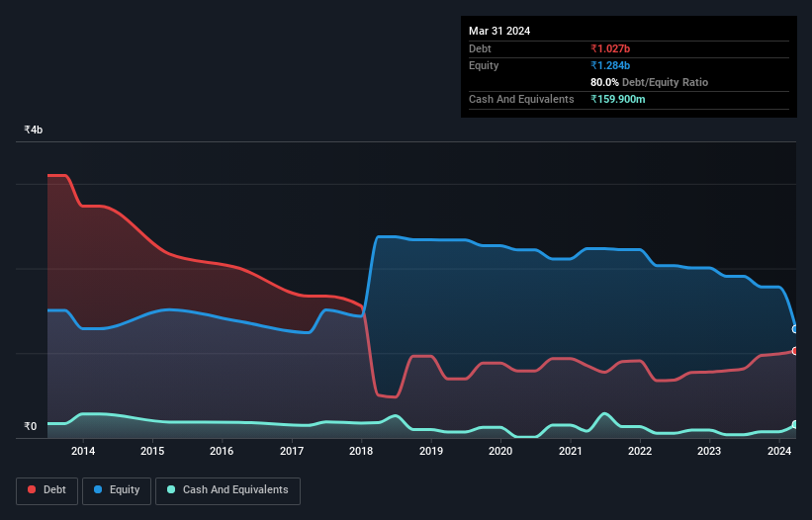Click Cash And Equivalents label in tooltip

(x=521, y=99)
